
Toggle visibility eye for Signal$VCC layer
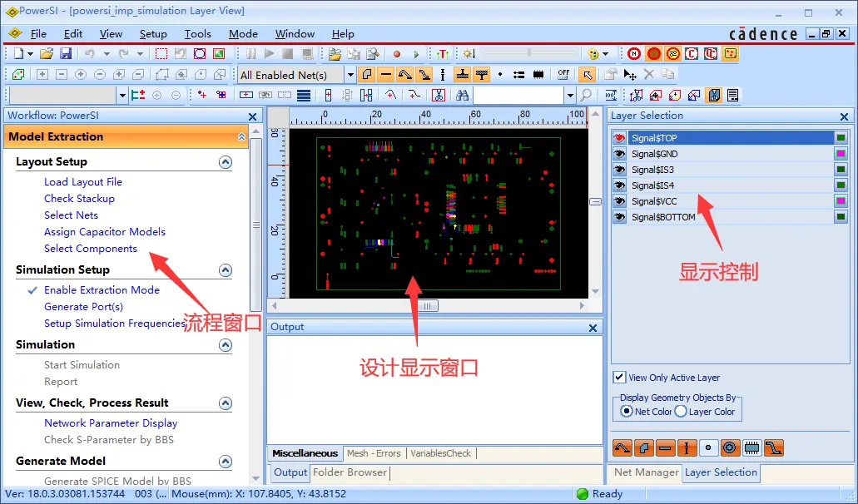pyautogui.click(x=619, y=201)
